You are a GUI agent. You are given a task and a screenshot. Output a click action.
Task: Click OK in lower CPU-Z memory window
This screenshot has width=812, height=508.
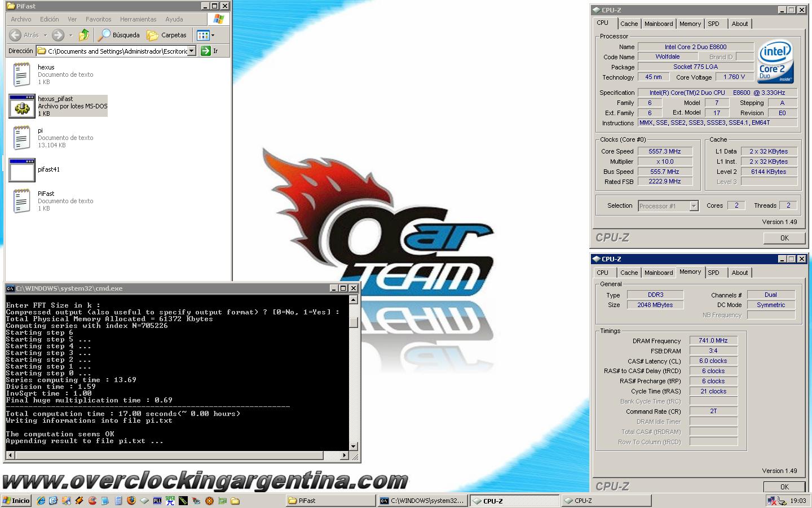784,487
